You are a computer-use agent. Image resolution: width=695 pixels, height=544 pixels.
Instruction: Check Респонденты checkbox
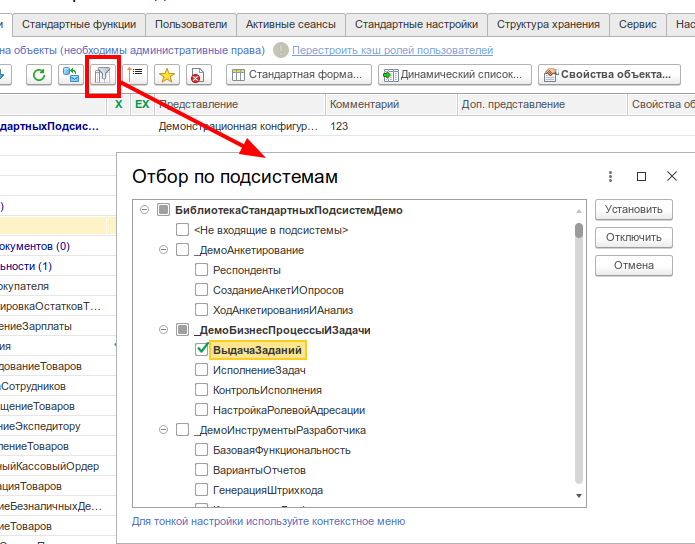coord(201,270)
